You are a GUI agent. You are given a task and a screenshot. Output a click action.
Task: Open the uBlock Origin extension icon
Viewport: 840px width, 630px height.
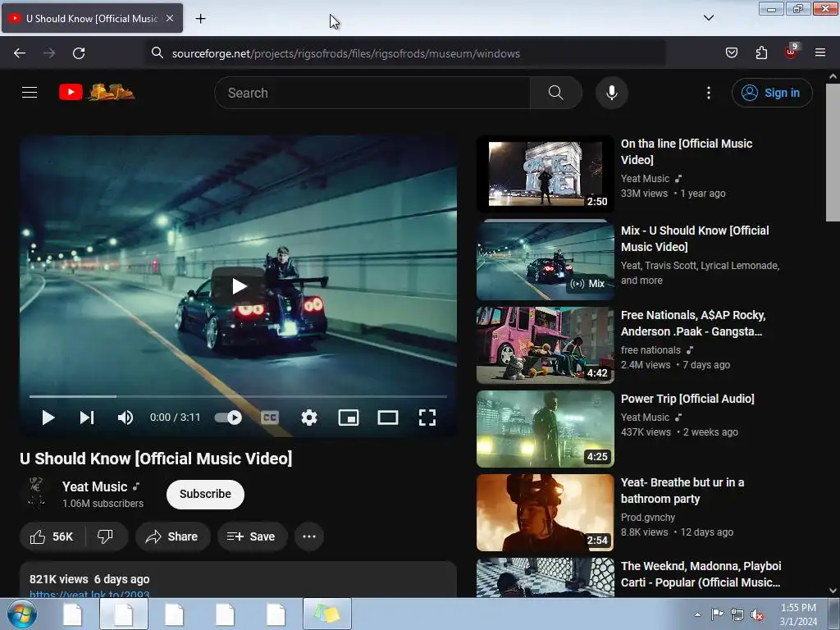click(791, 52)
